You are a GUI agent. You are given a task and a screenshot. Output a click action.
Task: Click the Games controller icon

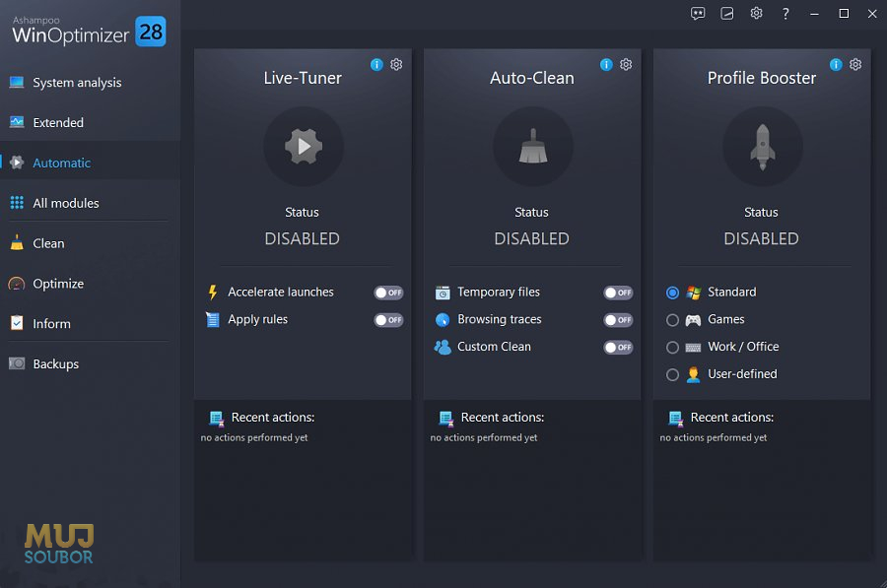click(x=693, y=320)
